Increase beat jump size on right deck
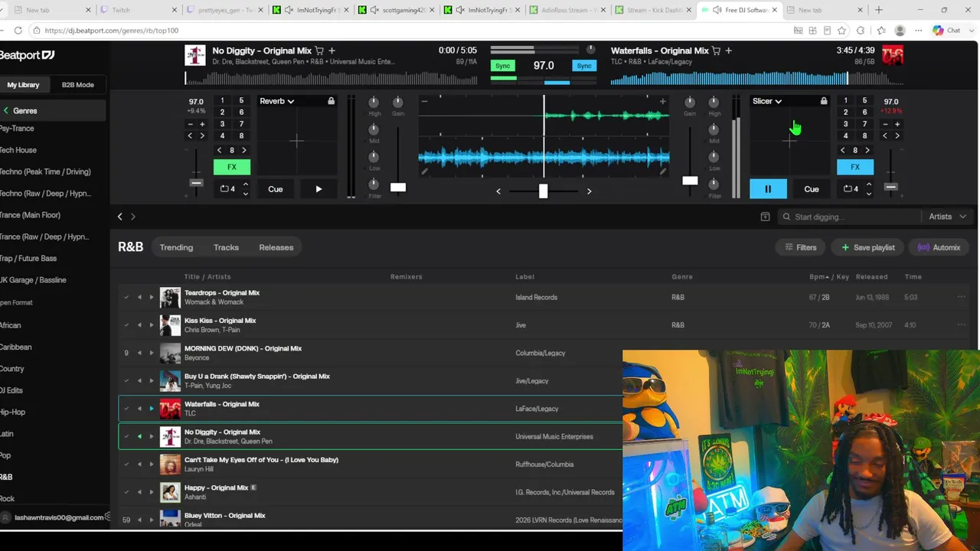The image size is (980, 551). coord(867,150)
